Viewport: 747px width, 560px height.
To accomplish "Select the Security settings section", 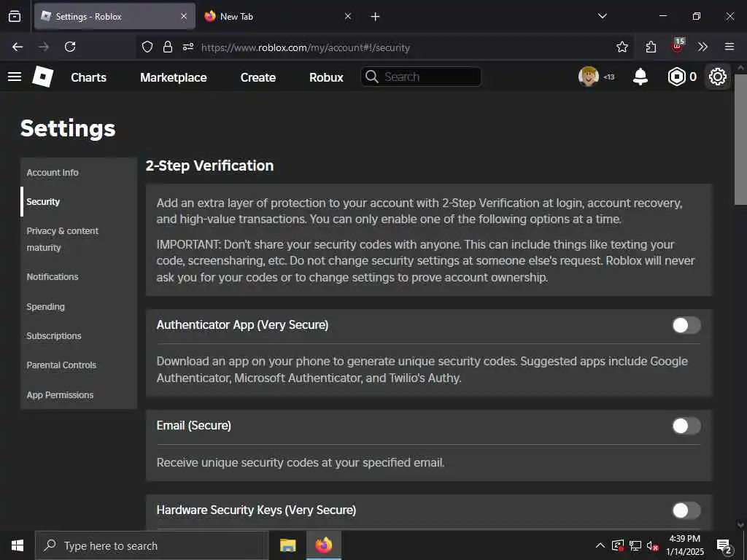I will click(79, 201).
